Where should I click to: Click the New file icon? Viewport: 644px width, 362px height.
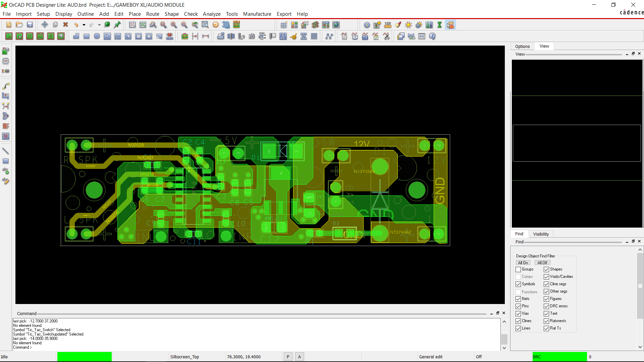pos(9,25)
